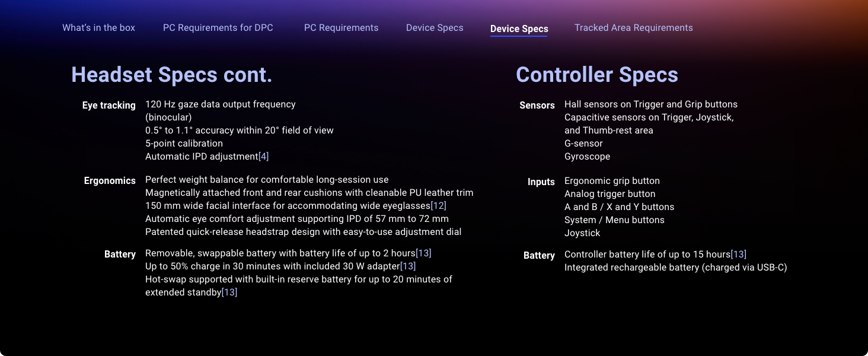Click the Headset Specs cont. heading
Screen dimensions: 868x356
[171, 75]
